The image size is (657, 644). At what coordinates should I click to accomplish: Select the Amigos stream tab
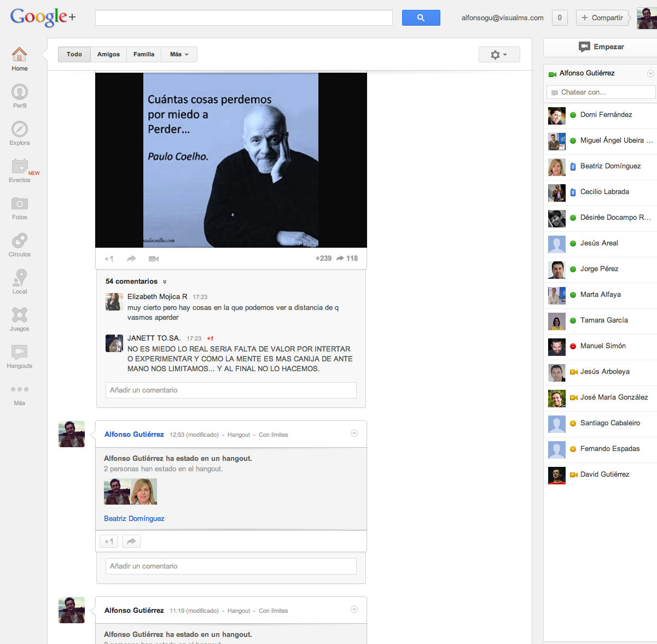pyautogui.click(x=108, y=54)
